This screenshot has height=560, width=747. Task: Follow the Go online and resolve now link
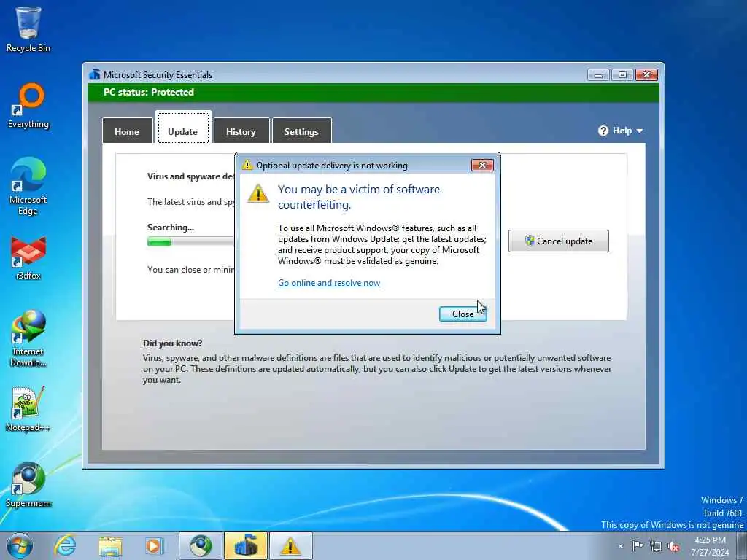(x=329, y=283)
